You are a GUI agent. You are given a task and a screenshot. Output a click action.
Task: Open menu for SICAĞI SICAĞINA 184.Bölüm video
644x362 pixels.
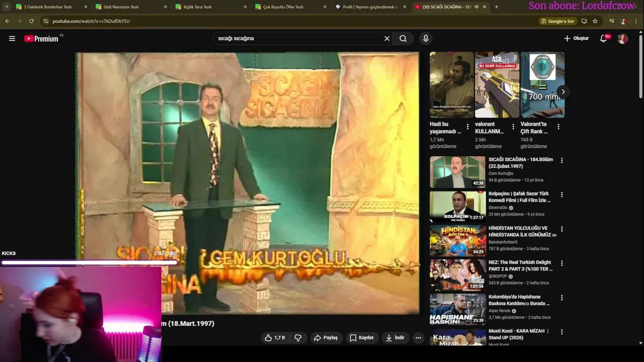coord(561,160)
